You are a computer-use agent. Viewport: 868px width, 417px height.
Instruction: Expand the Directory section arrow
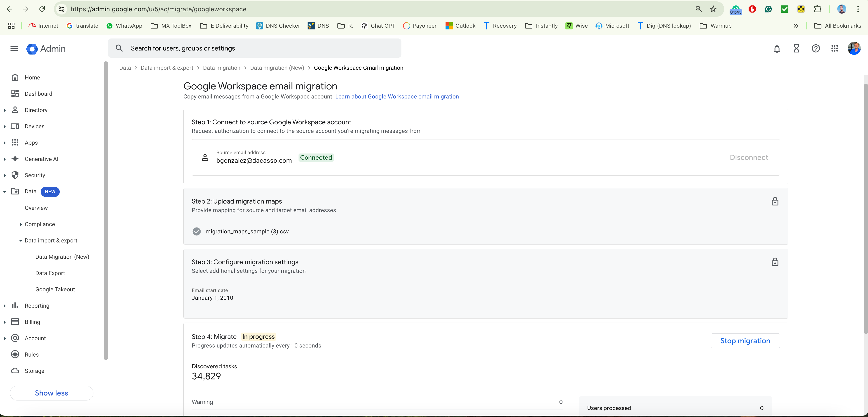(5, 110)
